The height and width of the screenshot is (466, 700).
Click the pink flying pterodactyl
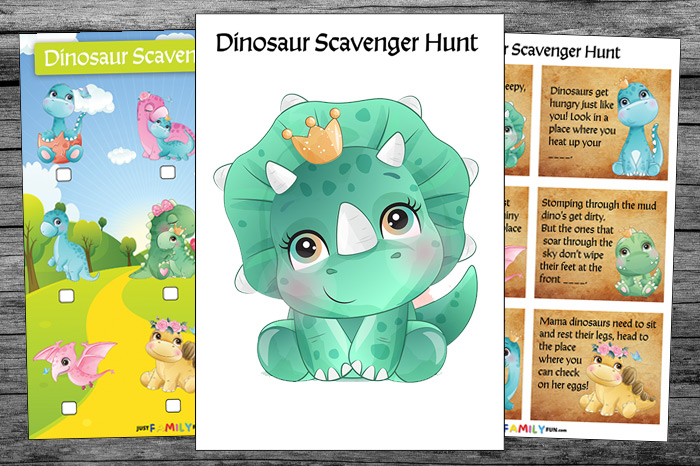[75, 364]
